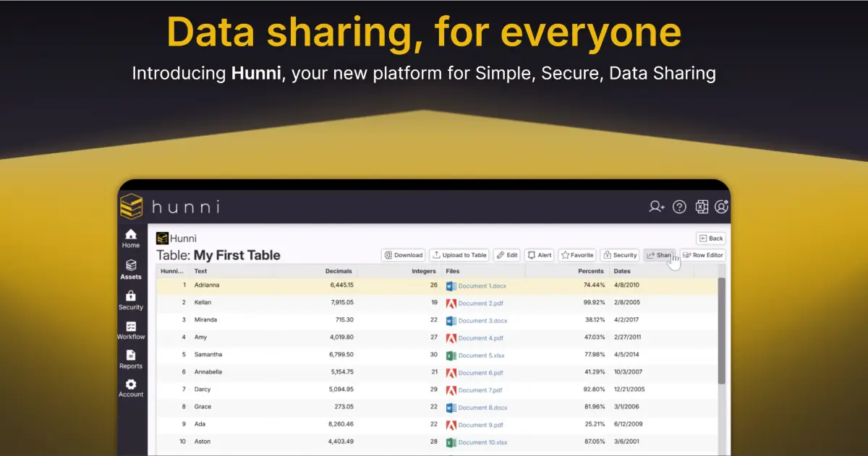Go to Home in the sidebar

tap(131, 238)
